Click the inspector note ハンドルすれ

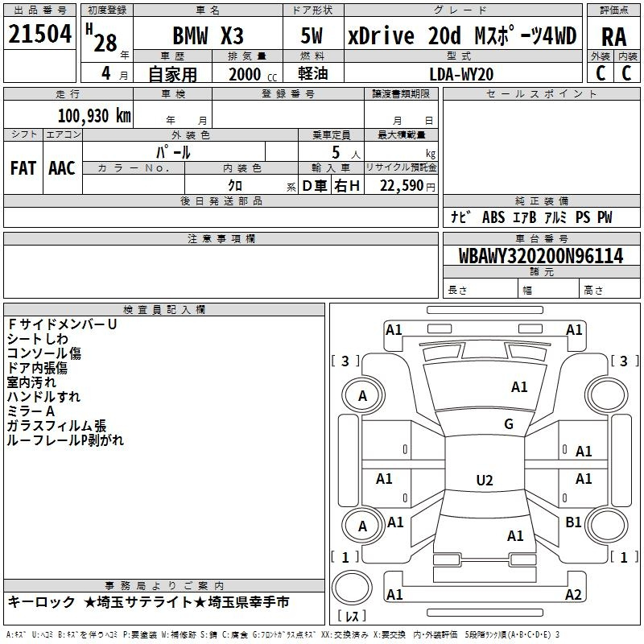click(x=43, y=397)
